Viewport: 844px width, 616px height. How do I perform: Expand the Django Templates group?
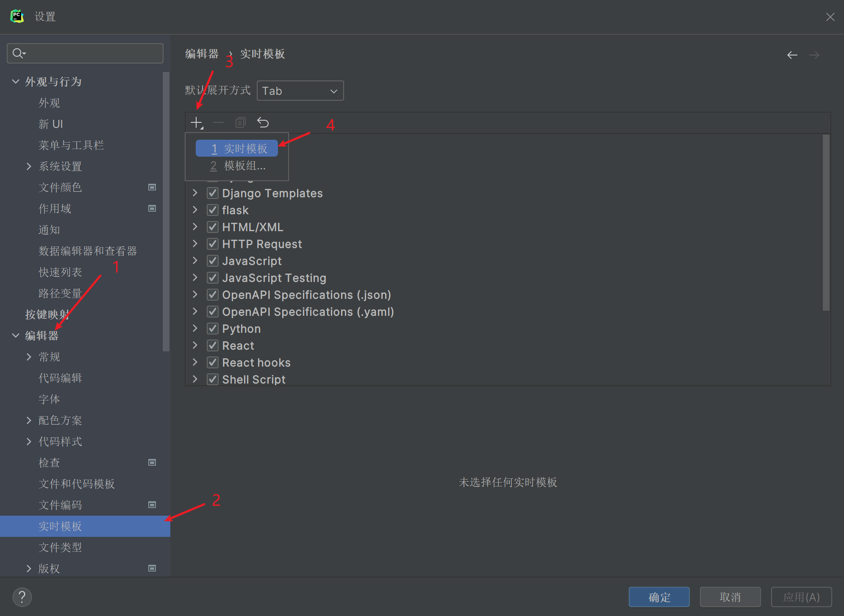coord(196,193)
